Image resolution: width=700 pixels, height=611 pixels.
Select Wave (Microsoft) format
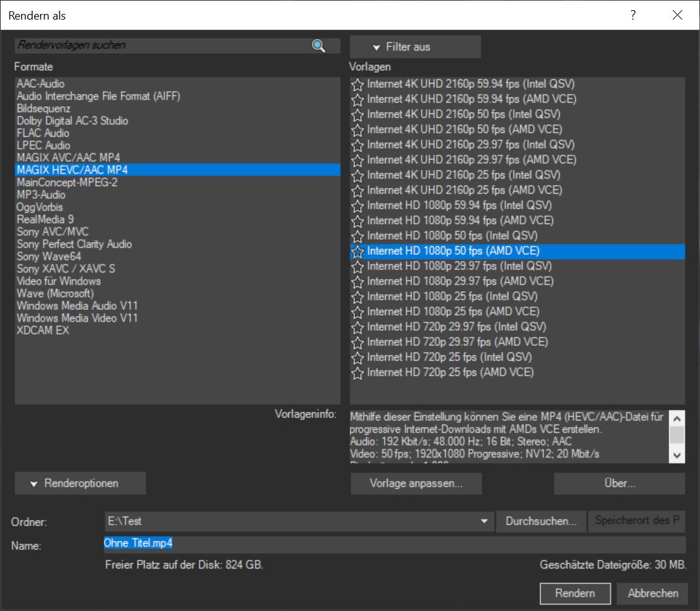(x=177, y=293)
